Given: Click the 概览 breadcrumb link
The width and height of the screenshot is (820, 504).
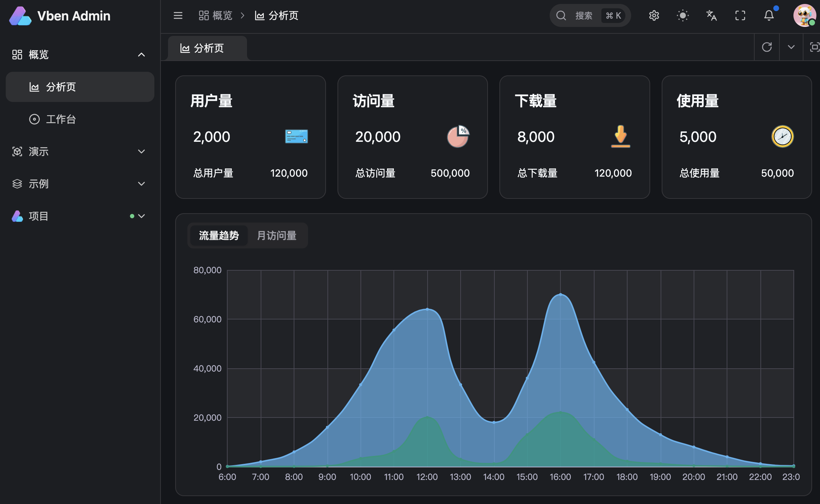Looking at the screenshot, I should click(216, 15).
